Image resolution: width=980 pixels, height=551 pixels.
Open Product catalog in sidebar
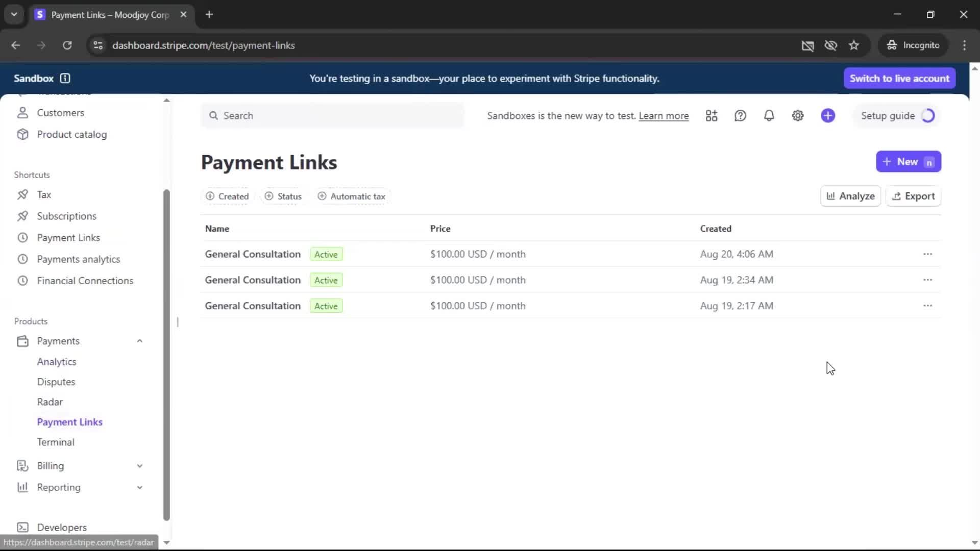coord(71,134)
